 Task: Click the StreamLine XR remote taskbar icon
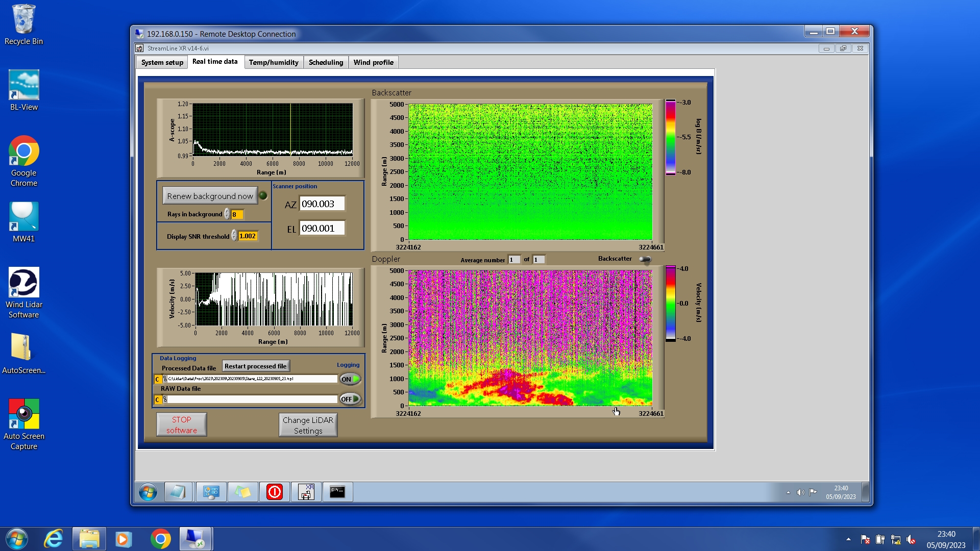coord(306,492)
